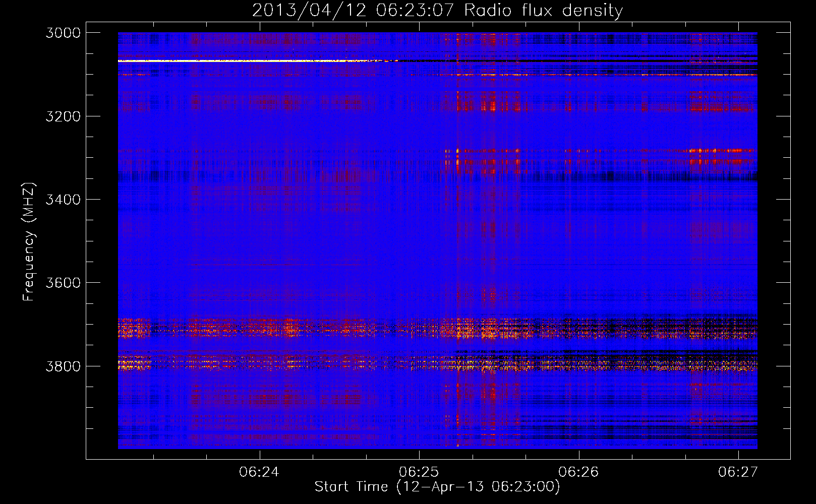Image resolution: width=816 pixels, height=504 pixels.
Task: Select the 3600 frequency axis label
Action: click(63, 283)
